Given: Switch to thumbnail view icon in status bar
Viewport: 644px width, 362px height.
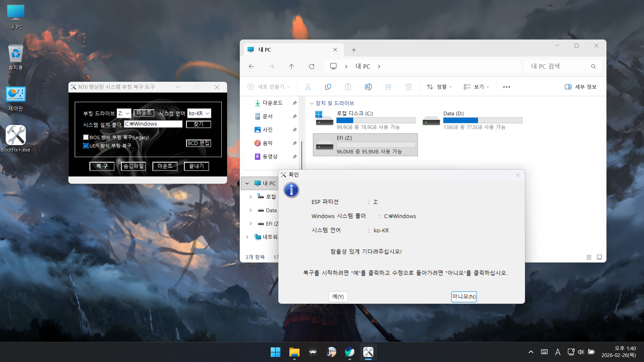Looking at the screenshot, I should (x=599, y=257).
